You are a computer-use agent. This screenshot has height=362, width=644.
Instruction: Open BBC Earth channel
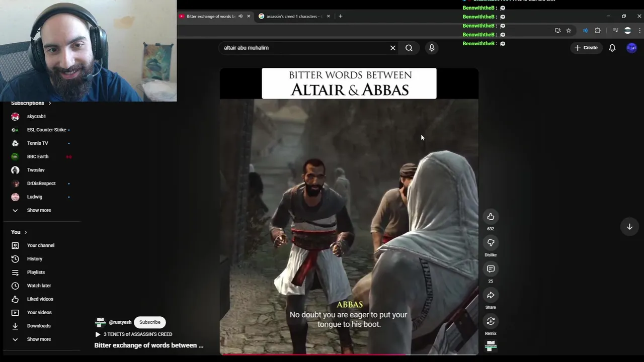tap(41, 157)
